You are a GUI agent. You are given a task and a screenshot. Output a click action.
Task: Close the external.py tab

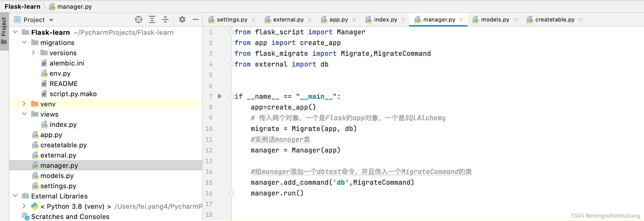[x=310, y=20]
